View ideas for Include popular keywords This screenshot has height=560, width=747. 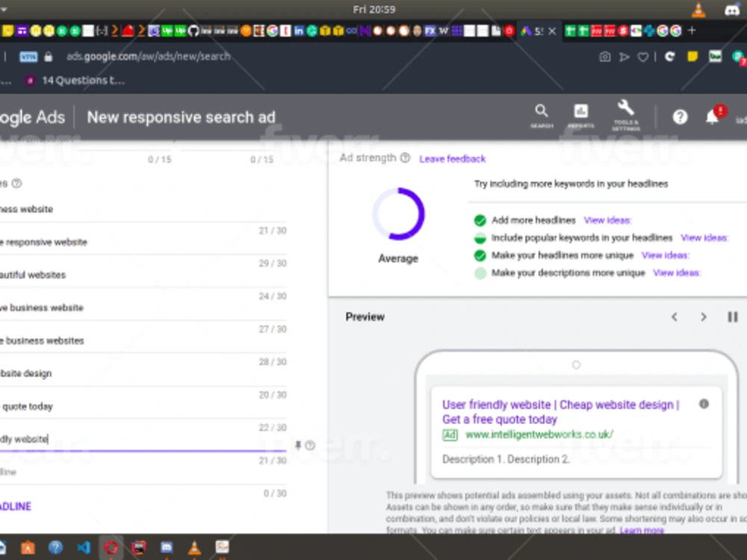click(x=704, y=237)
